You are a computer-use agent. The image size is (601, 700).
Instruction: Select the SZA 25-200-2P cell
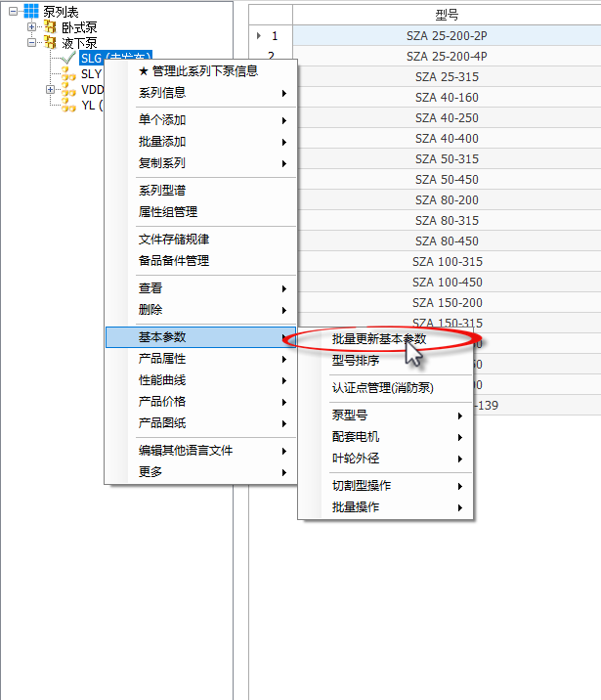click(x=447, y=36)
